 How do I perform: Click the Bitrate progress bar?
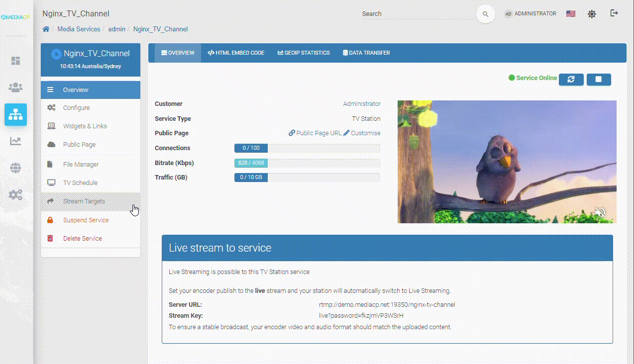[307, 163]
